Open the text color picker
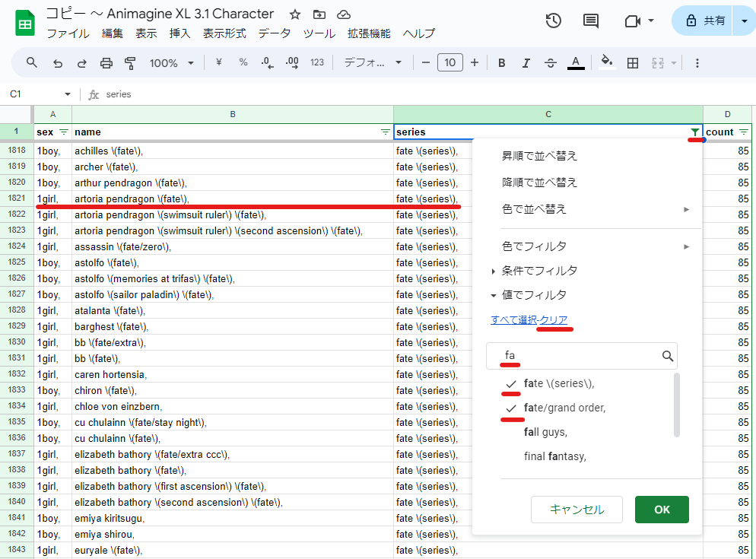The height and width of the screenshot is (559, 756). click(x=576, y=62)
